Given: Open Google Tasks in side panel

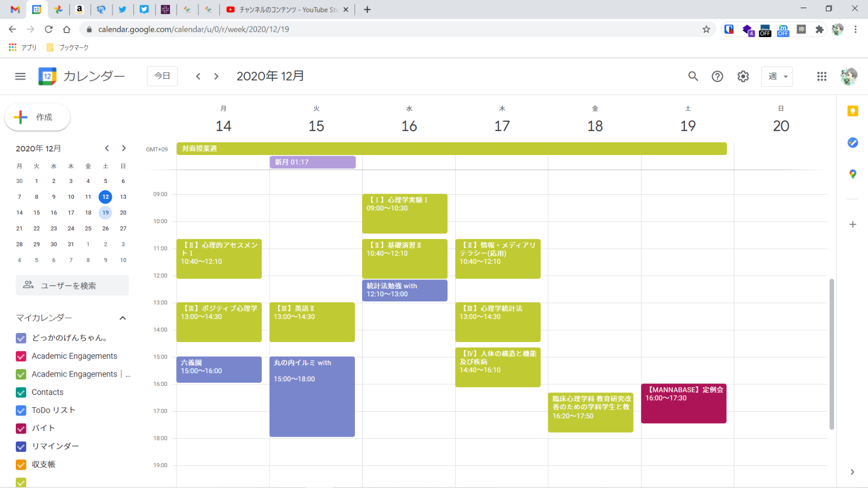Looking at the screenshot, I should [853, 143].
